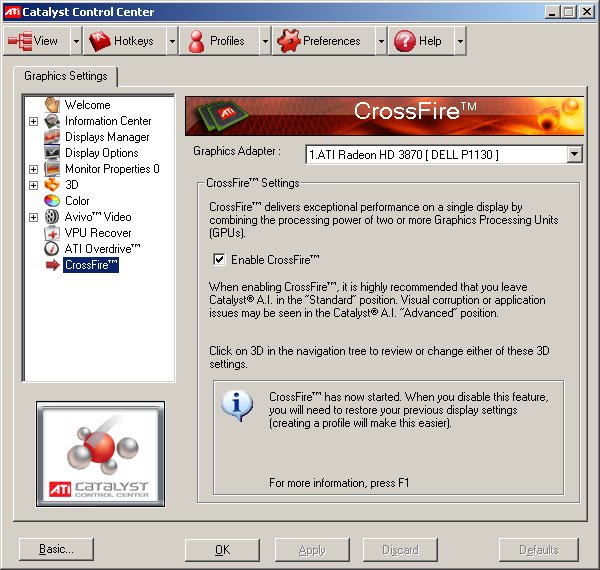This screenshot has height=570, width=600.
Task: Open the Hotkeys dropdown arrow
Action: [x=172, y=41]
